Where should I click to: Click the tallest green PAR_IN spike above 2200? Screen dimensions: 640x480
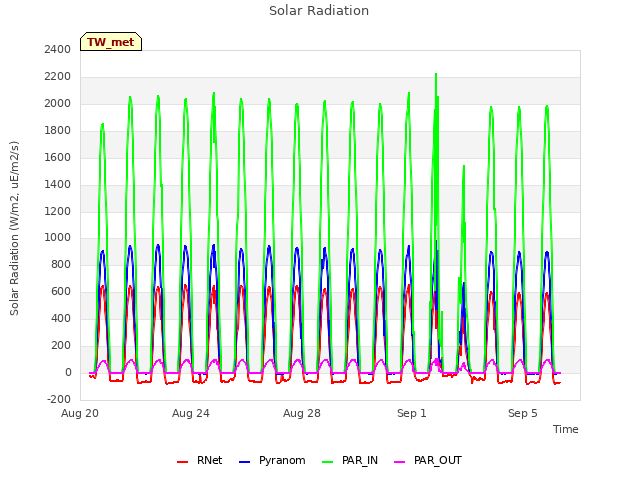click(x=436, y=76)
